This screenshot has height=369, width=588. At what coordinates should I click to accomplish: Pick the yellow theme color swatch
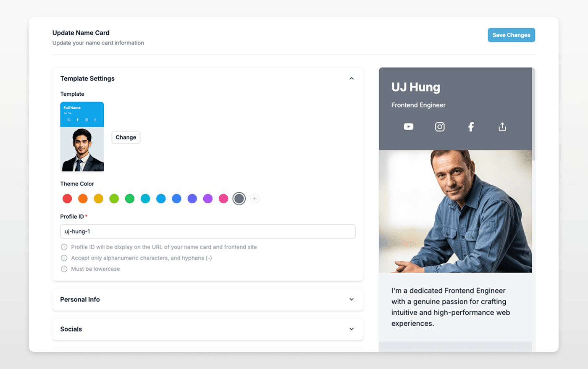pos(98,199)
